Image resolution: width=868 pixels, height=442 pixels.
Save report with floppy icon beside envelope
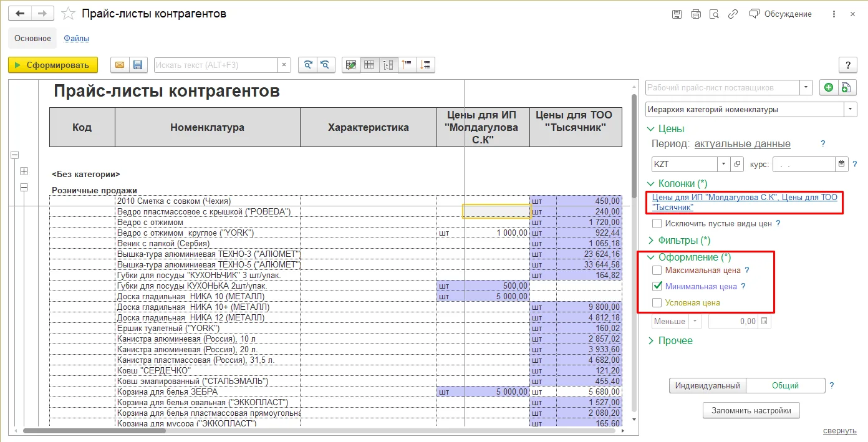tap(138, 65)
